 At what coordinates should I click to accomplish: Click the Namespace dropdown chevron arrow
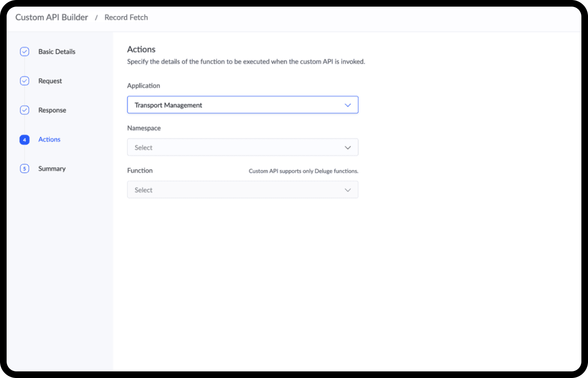click(x=348, y=148)
